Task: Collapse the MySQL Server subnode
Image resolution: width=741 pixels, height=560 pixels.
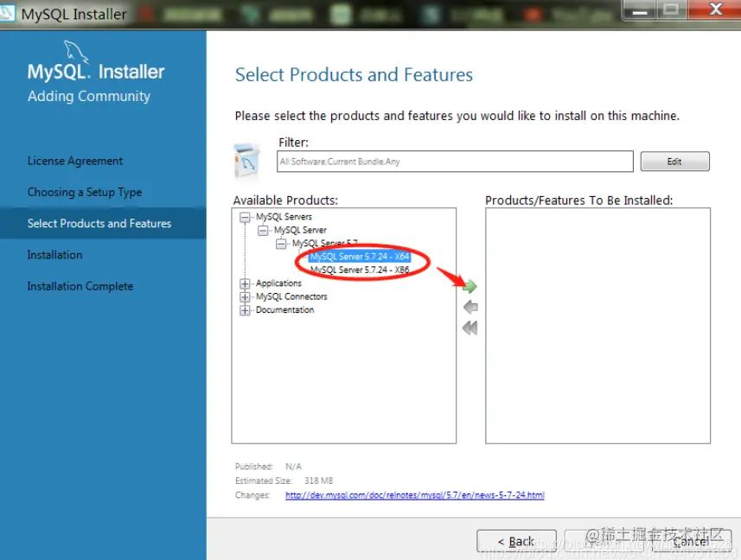Action: click(x=263, y=231)
